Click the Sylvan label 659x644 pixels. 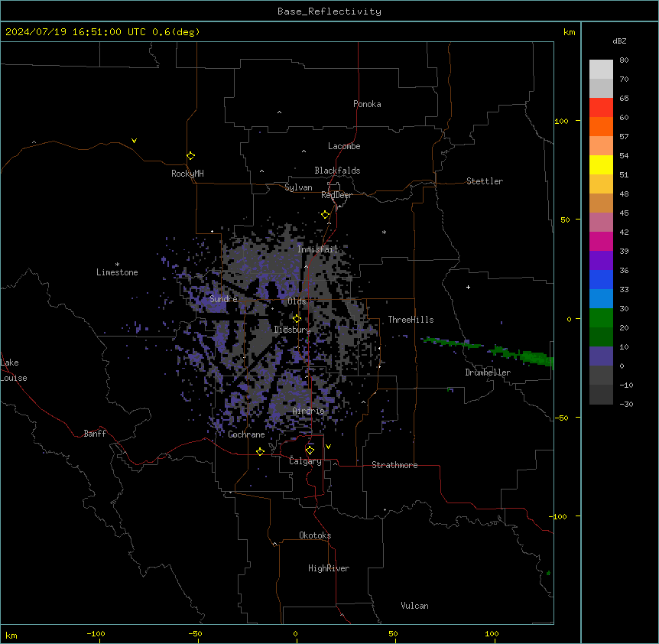click(x=298, y=187)
